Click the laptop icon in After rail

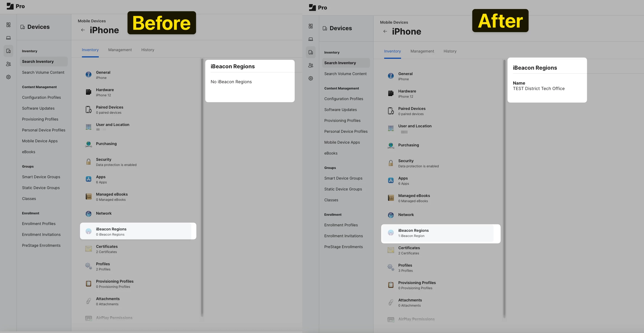(x=311, y=39)
